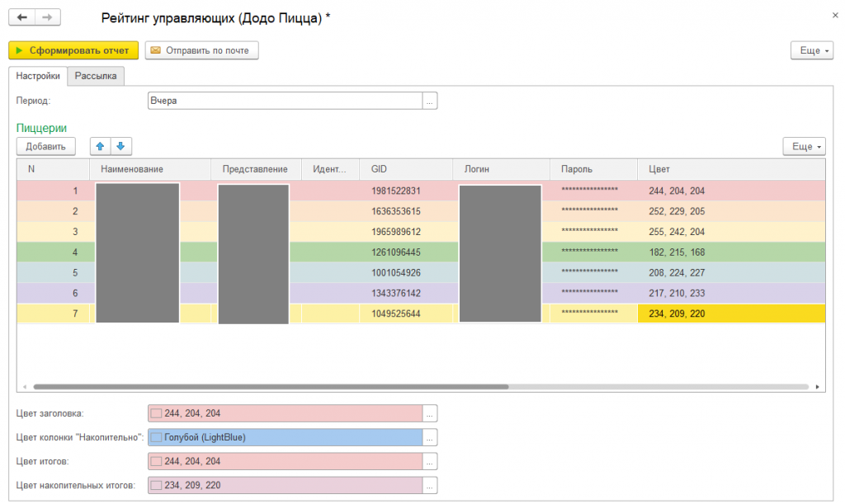The width and height of the screenshot is (845, 504).
Task: Move pizzeria row down with arrow
Action: pyautogui.click(x=120, y=146)
